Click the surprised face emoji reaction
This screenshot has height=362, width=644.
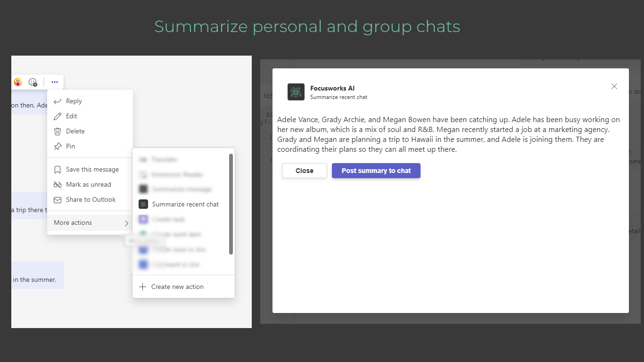[x=18, y=82]
